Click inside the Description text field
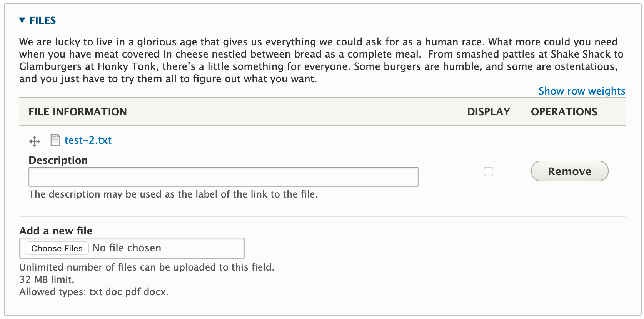The width and height of the screenshot is (644, 319). point(223,176)
